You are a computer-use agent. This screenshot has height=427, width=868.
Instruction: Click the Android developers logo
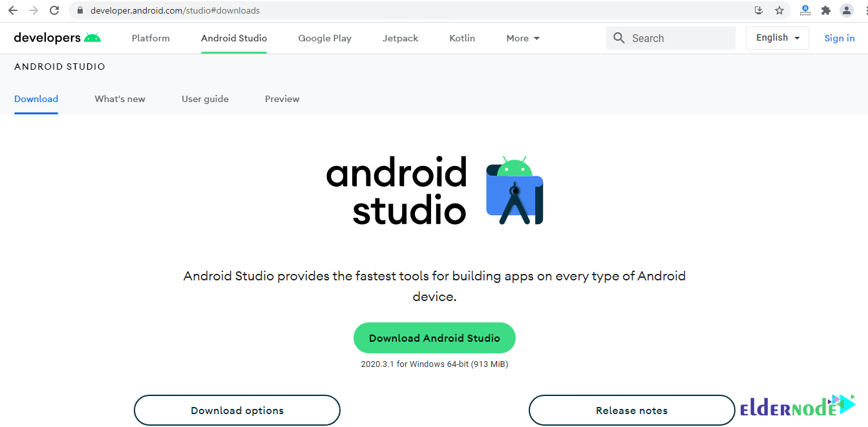(x=57, y=37)
